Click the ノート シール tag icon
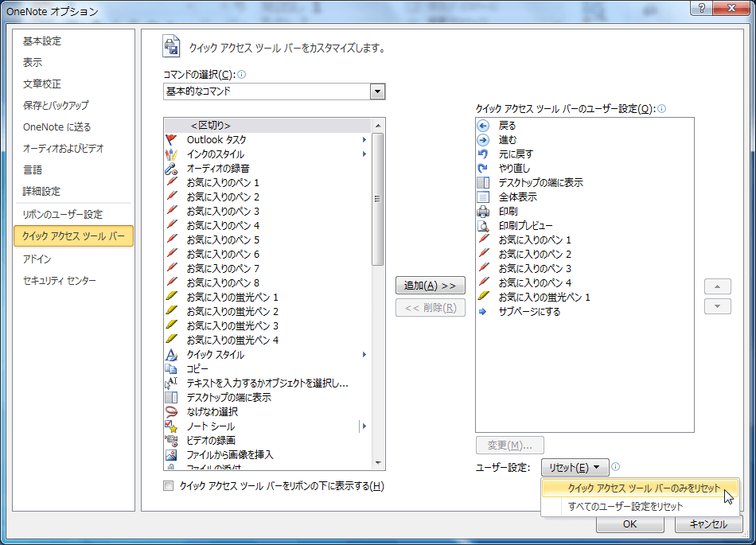756x545 pixels. 171,426
